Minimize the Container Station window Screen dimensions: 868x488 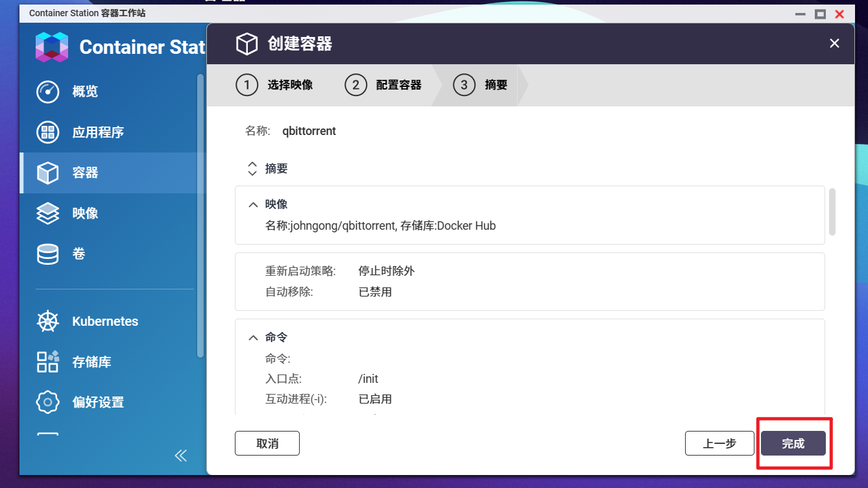coord(800,14)
